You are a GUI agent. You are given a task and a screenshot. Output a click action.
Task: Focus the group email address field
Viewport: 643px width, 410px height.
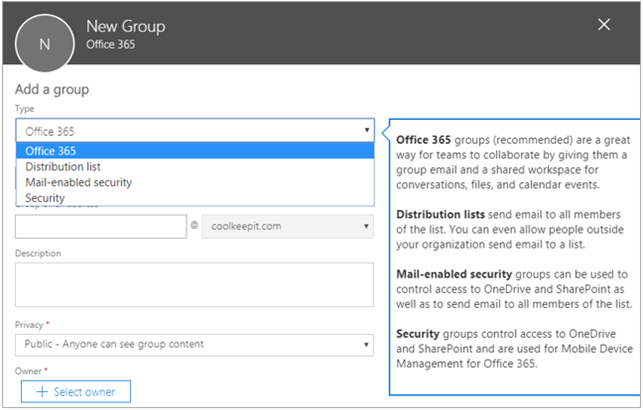tap(101, 226)
